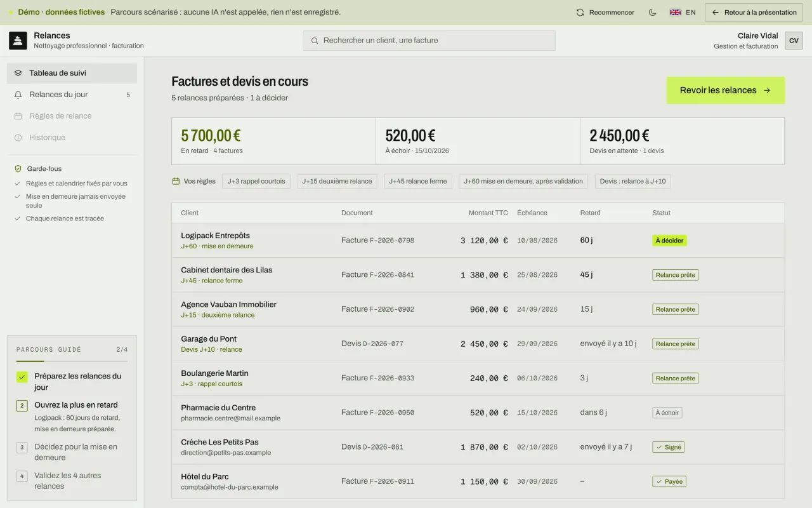The height and width of the screenshot is (508, 812).
Task: Click the Signé badge for Crèche Les Petits Pas
Action: tap(669, 447)
